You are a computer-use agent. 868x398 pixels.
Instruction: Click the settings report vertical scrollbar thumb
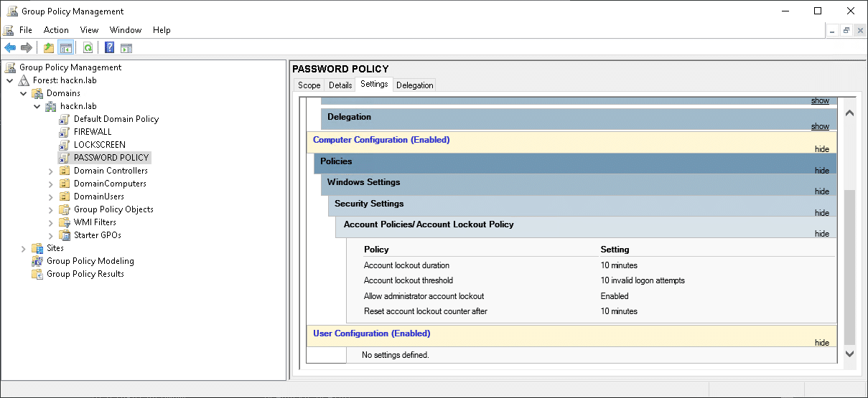point(850,267)
